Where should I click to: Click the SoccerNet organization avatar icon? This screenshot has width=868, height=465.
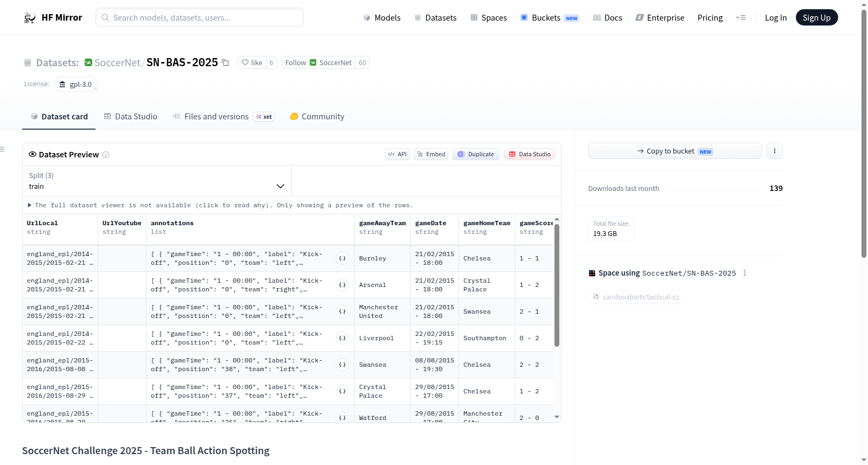tap(88, 62)
